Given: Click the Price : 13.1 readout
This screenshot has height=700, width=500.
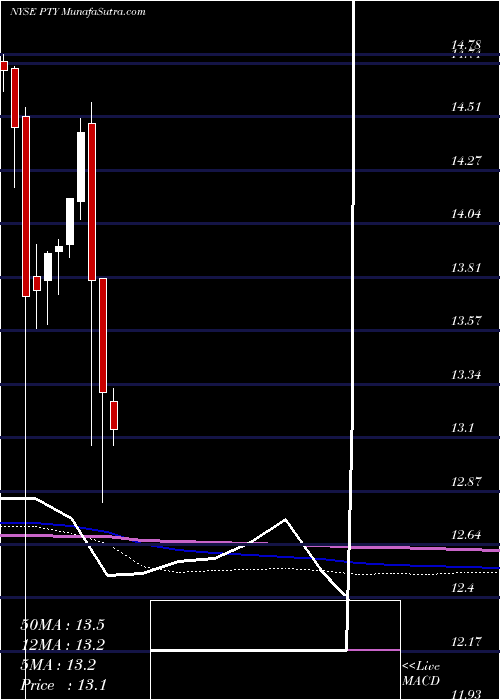Looking at the screenshot, I should click(62, 685).
